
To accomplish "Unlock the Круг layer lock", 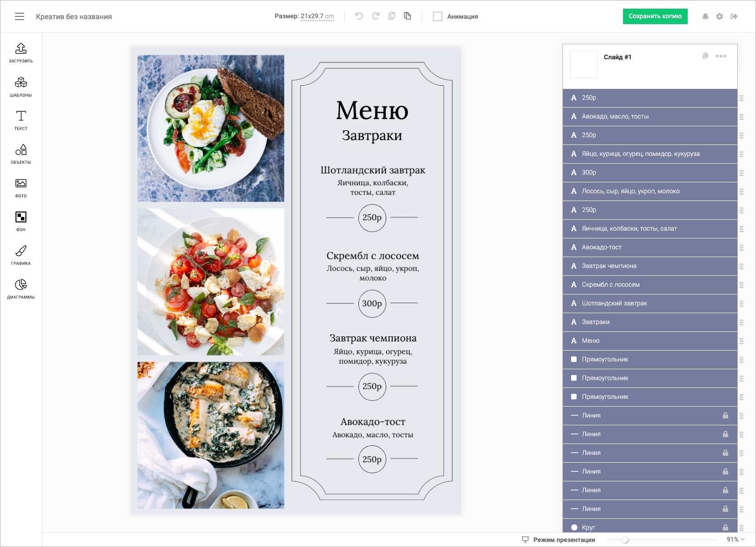I will [x=725, y=527].
